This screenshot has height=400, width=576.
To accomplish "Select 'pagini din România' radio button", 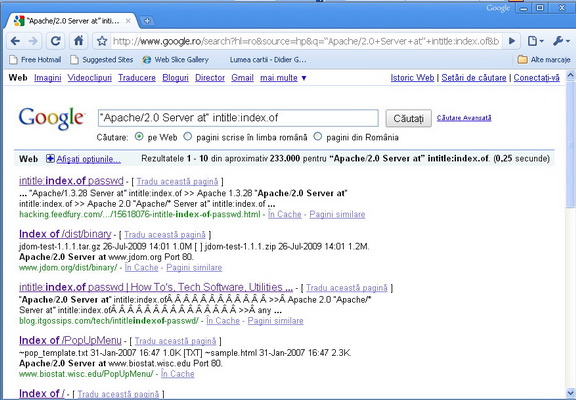I will tap(318, 137).
